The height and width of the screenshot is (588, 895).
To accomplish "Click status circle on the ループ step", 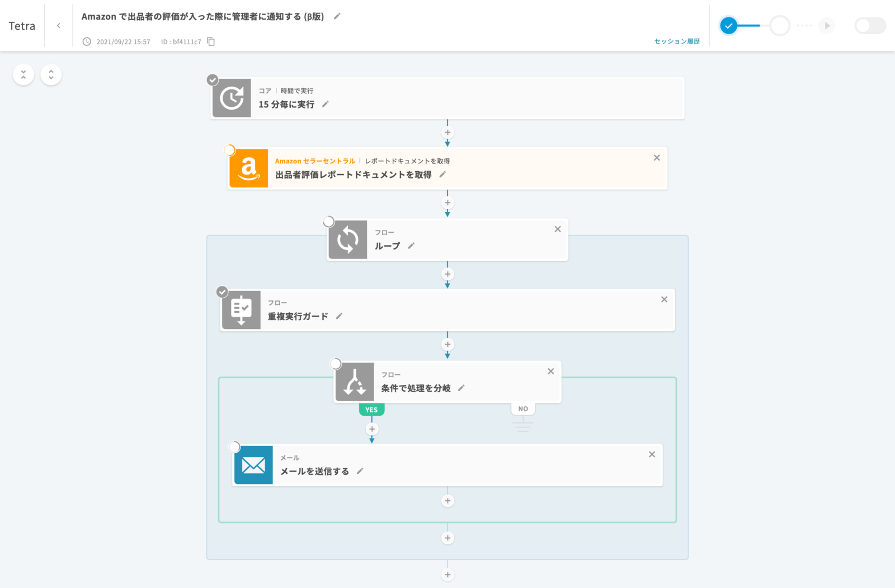I will (x=329, y=222).
